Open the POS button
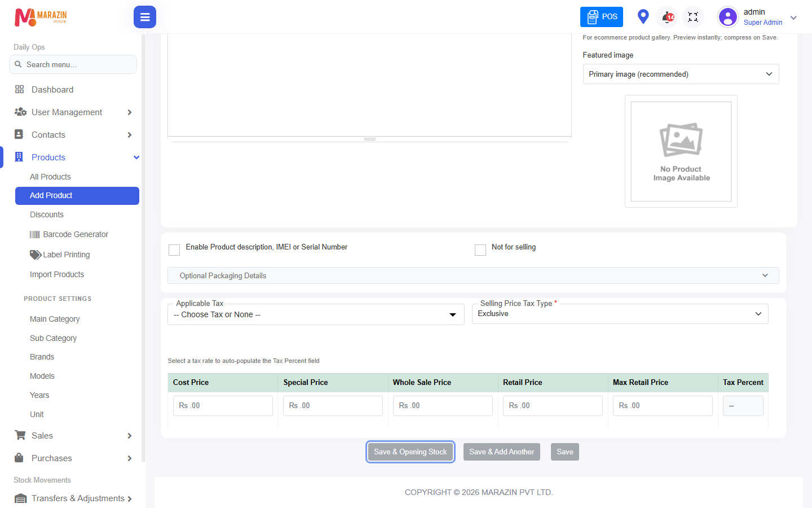This screenshot has width=812, height=508. 602,17
